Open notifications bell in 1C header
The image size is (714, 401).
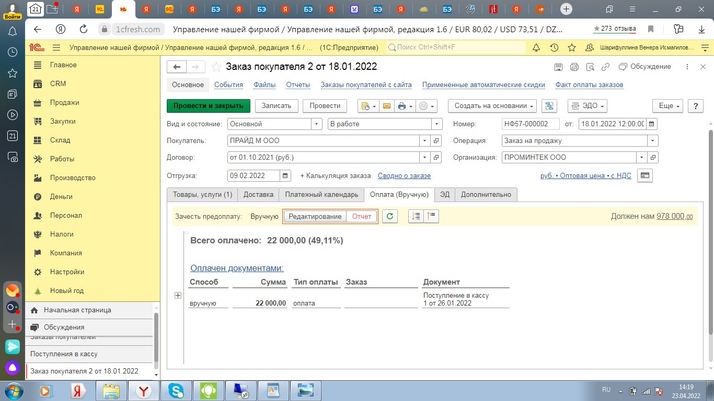(x=536, y=47)
